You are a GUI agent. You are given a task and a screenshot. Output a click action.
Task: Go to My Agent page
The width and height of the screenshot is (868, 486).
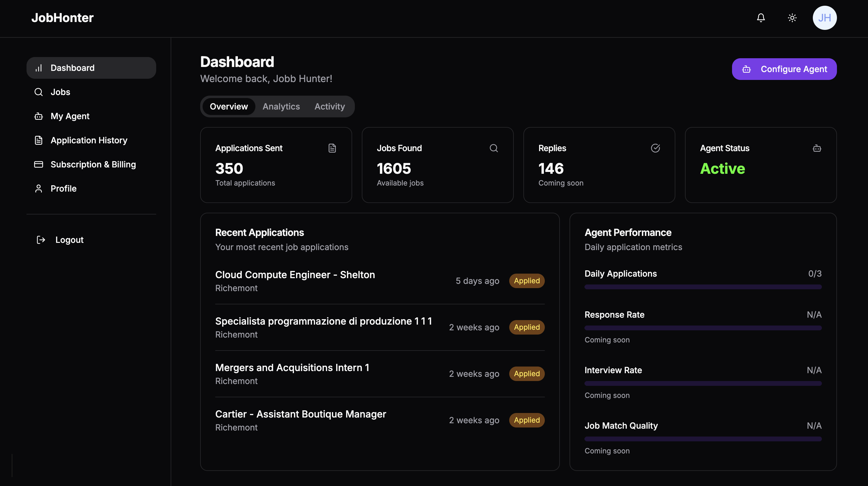(91, 116)
